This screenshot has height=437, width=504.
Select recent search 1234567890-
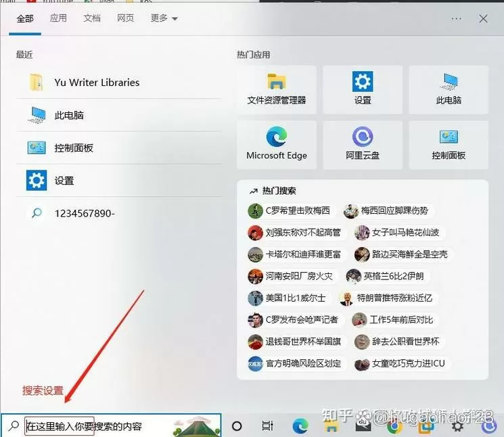(x=119, y=213)
